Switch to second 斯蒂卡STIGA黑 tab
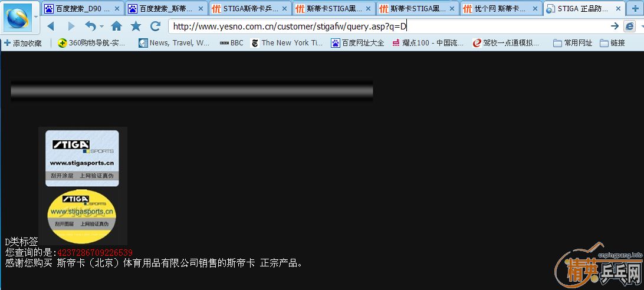The width and height of the screenshot is (644, 290). [418, 9]
